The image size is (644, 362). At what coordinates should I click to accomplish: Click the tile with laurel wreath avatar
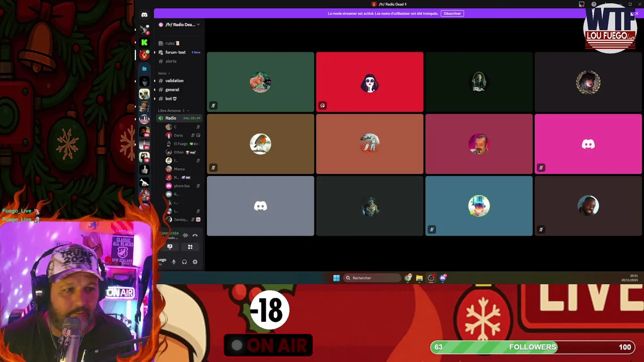(x=588, y=82)
